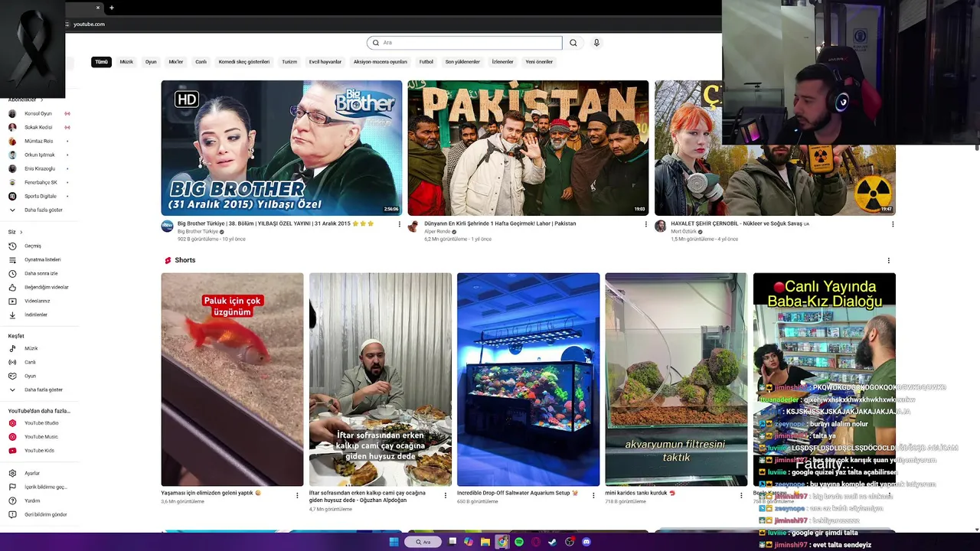980x551 pixels.
Task: Play the Hayalet Şehir Çernobil thumbnail
Action: [x=775, y=148]
